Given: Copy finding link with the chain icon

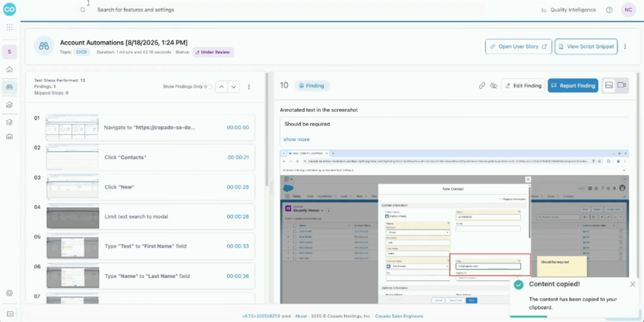Looking at the screenshot, I should coord(482,86).
